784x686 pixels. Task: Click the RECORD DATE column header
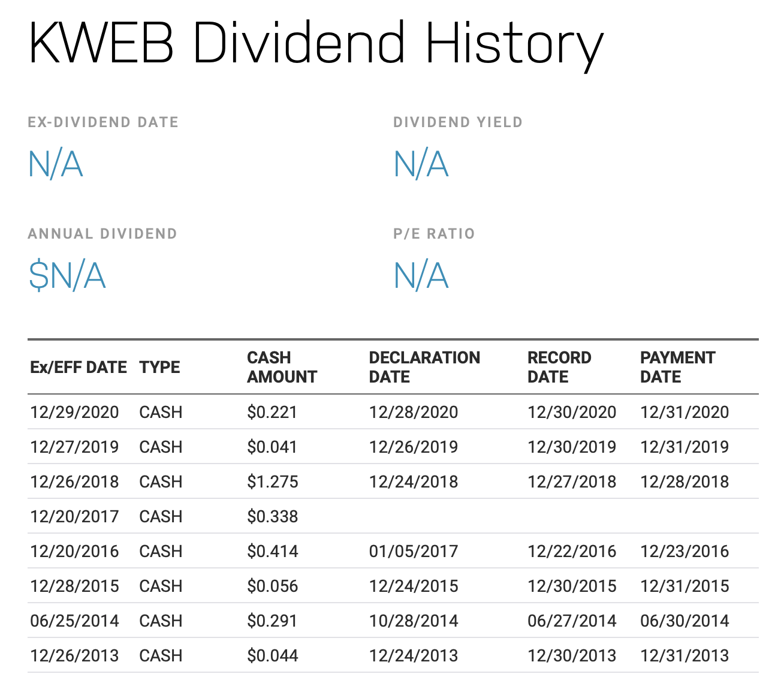click(559, 367)
